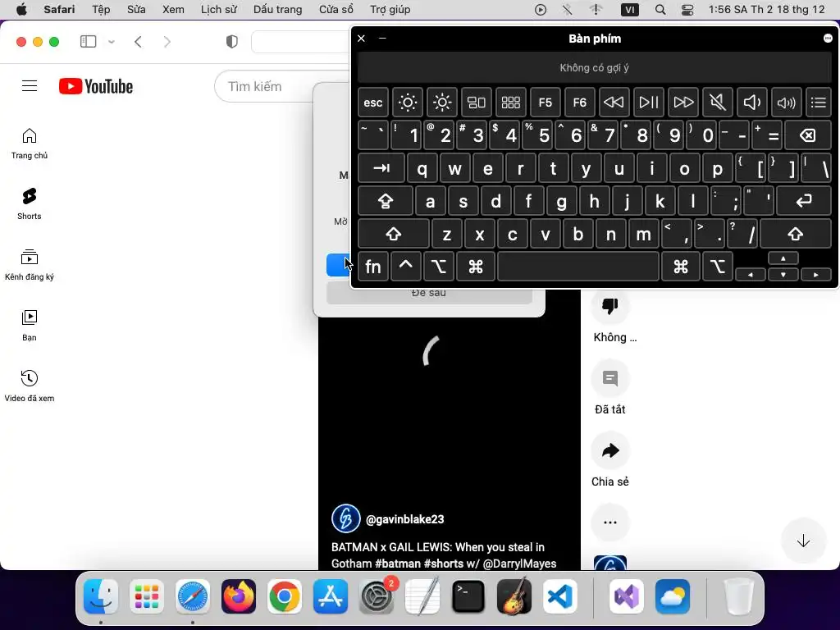Click the Safari address bar
Screen dimensions: 840x630
[x=300, y=42]
